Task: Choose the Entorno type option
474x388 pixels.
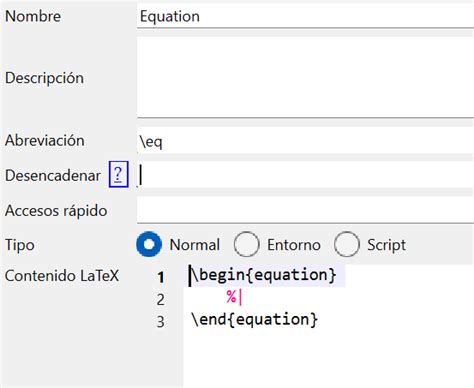Action: tap(246, 244)
